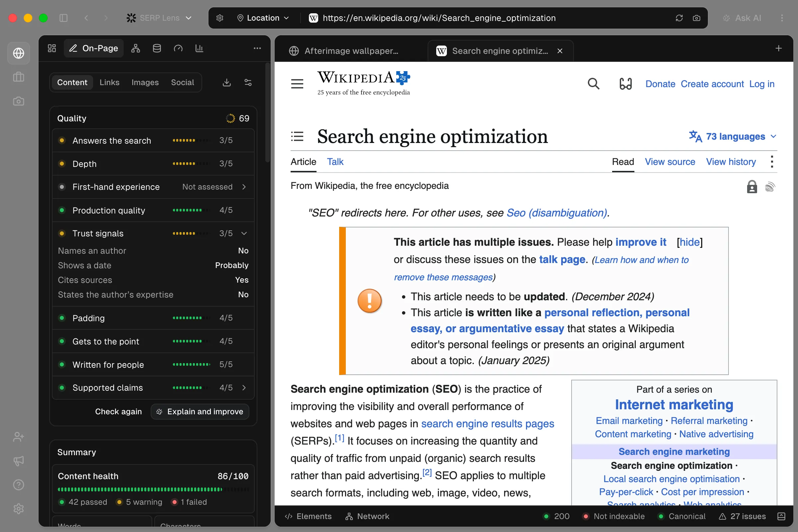
Task: Click the left panel vertical scrollbar
Action: click(x=267, y=112)
